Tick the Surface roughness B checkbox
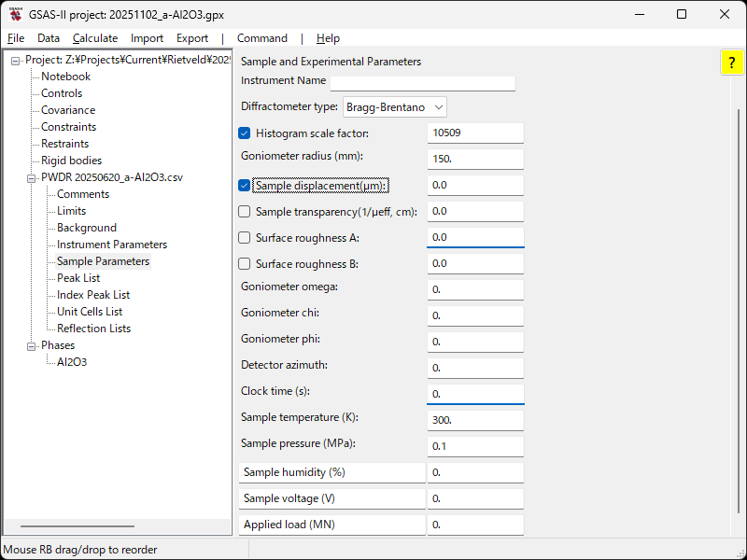Viewport: 747px width, 560px height. tap(246, 264)
